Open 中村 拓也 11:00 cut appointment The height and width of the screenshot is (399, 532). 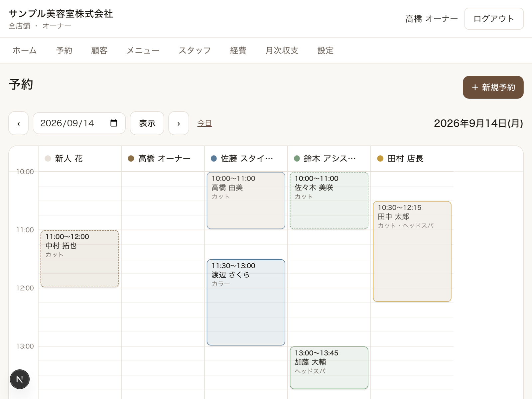point(80,259)
